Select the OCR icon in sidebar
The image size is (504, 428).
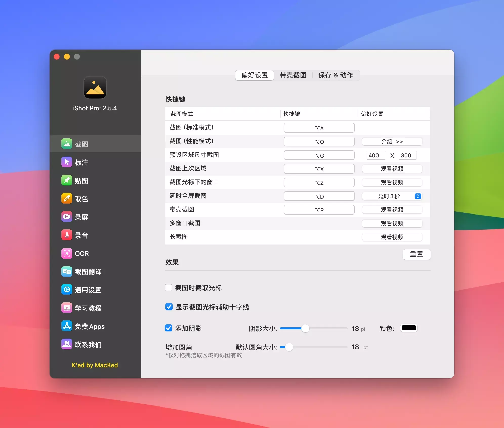click(67, 253)
